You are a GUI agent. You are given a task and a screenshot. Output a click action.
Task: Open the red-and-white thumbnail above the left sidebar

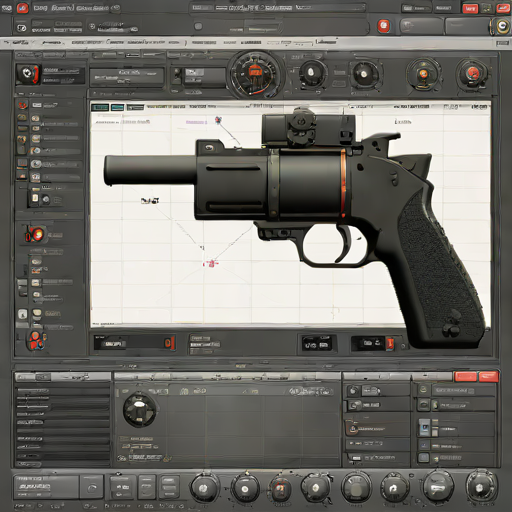(29, 74)
